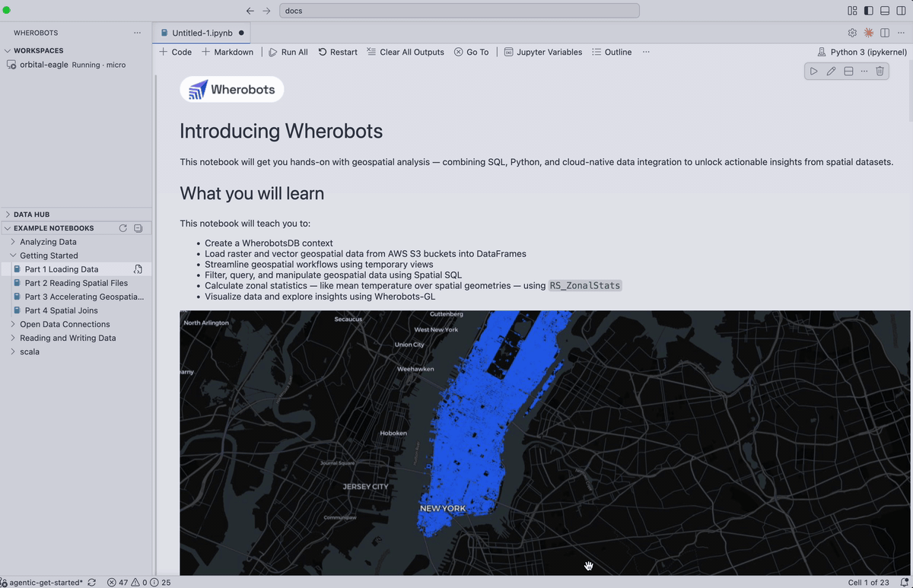Viewport: 913px width, 588px height.
Task: Go forward with the right arrow
Action: 266,11
